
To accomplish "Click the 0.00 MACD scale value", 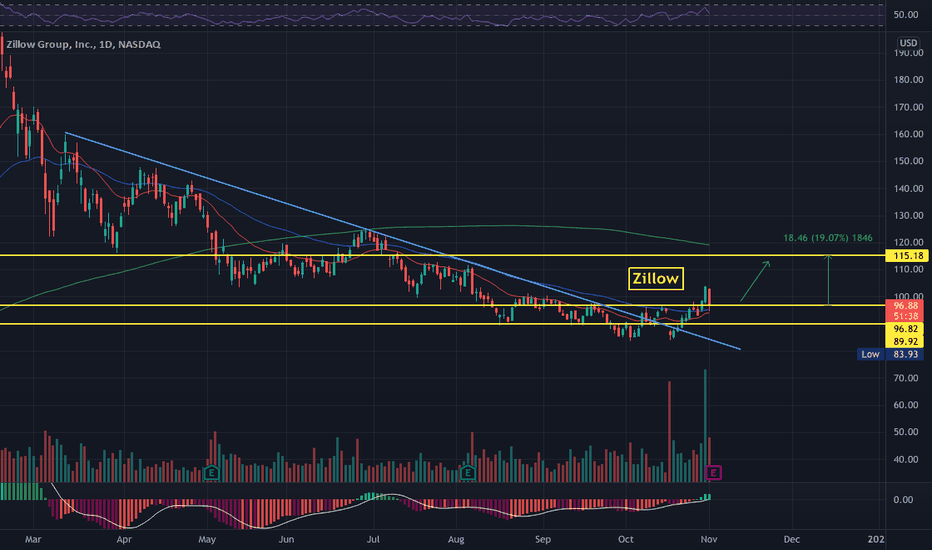I will tap(903, 500).
